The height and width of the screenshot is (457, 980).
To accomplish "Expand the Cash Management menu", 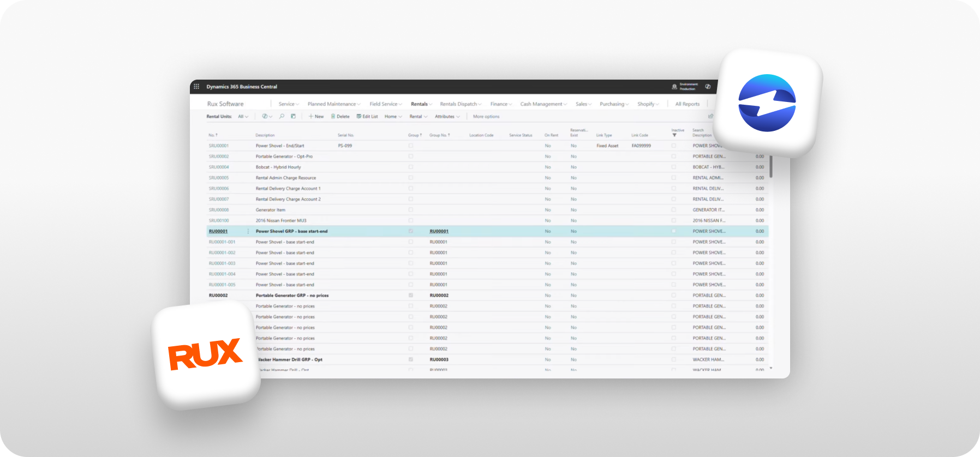I will 543,104.
